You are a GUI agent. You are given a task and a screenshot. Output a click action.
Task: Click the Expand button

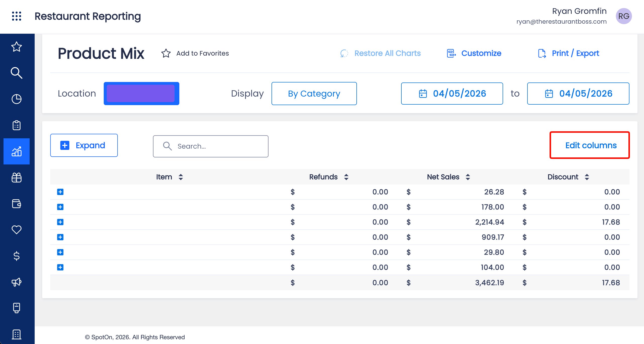pos(84,145)
